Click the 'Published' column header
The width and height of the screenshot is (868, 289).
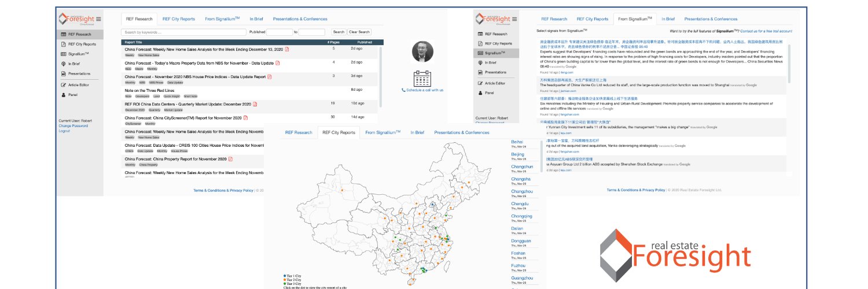coord(365,42)
